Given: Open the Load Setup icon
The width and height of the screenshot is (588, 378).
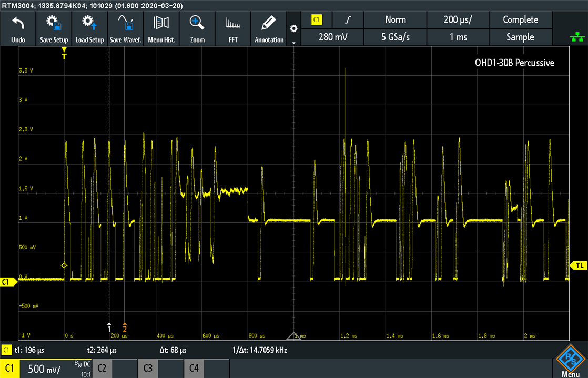Looking at the screenshot, I should [x=89, y=29].
